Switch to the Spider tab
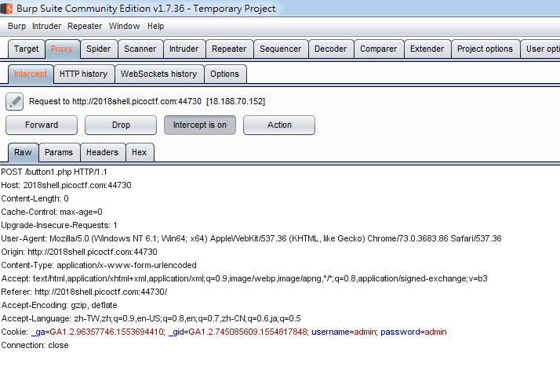The image size is (560, 392). (x=99, y=49)
